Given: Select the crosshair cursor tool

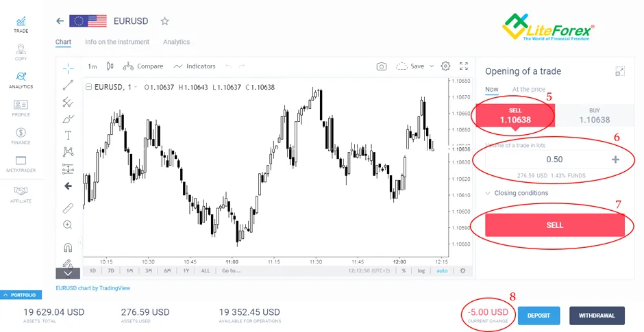Looking at the screenshot, I should coord(69,68).
